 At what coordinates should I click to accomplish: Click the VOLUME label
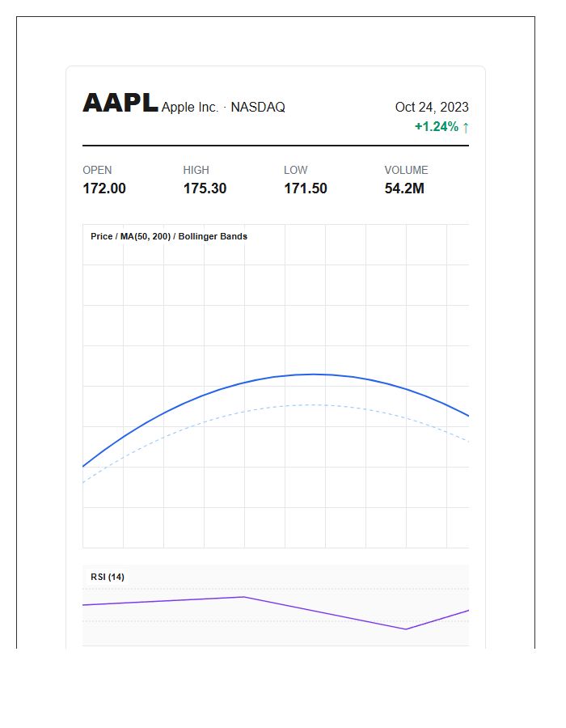pyautogui.click(x=406, y=170)
